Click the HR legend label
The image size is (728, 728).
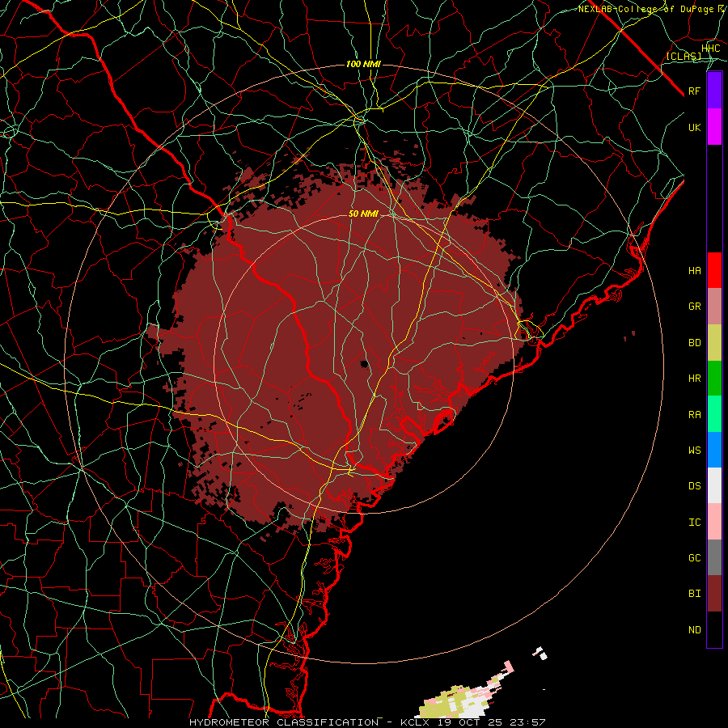[695, 379]
